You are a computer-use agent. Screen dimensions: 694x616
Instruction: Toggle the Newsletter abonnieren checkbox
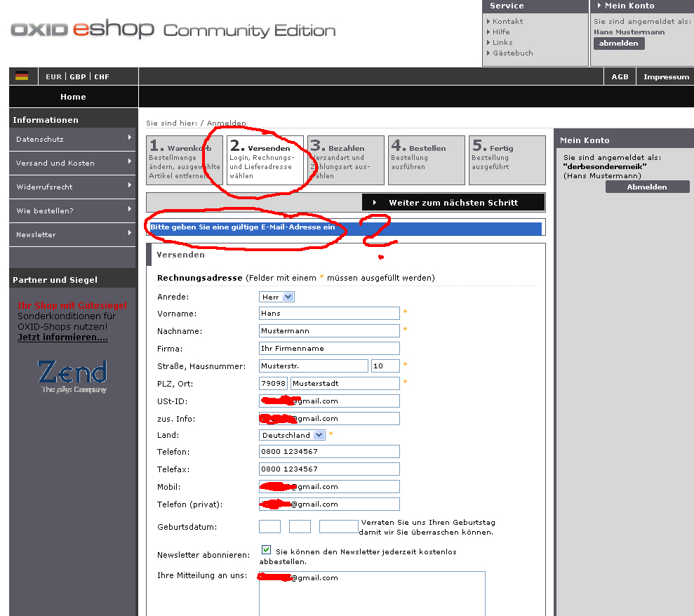266,550
